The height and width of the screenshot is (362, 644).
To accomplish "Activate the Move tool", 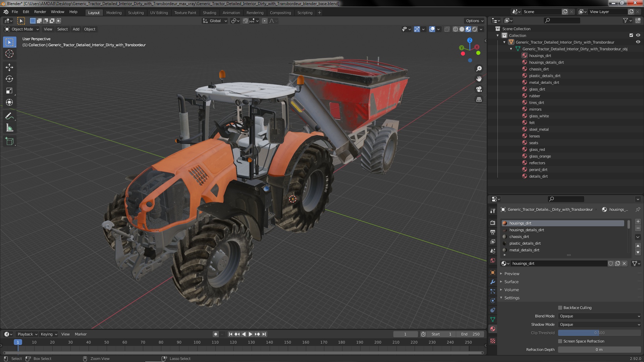I will point(9,67).
